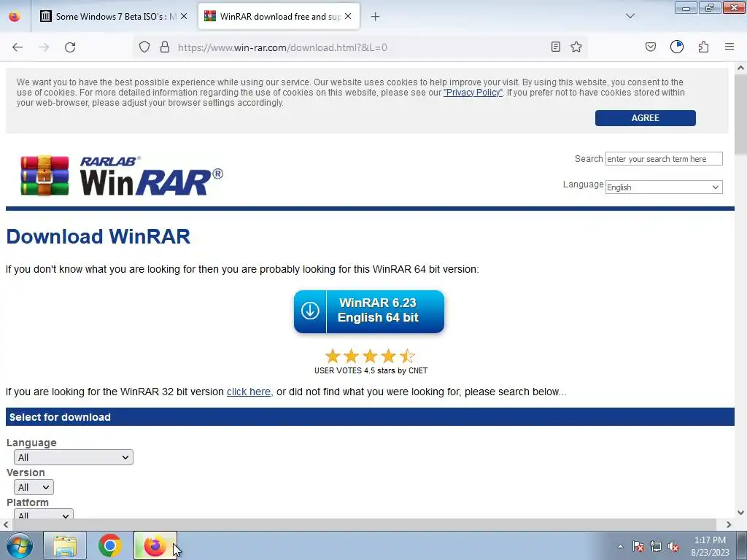The height and width of the screenshot is (560, 747).
Task: Open Firefox application hamburger menu
Action: tap(729, 47)
